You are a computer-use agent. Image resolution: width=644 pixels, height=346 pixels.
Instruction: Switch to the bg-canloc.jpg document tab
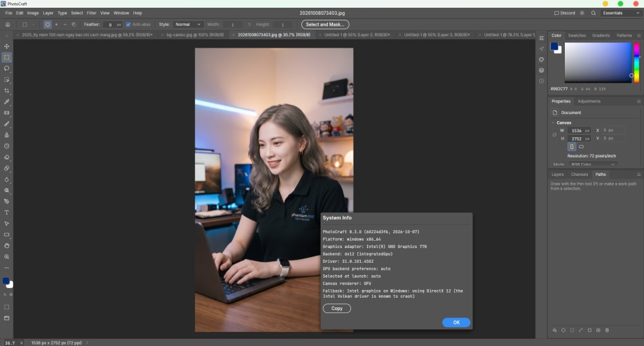[194, 35]
